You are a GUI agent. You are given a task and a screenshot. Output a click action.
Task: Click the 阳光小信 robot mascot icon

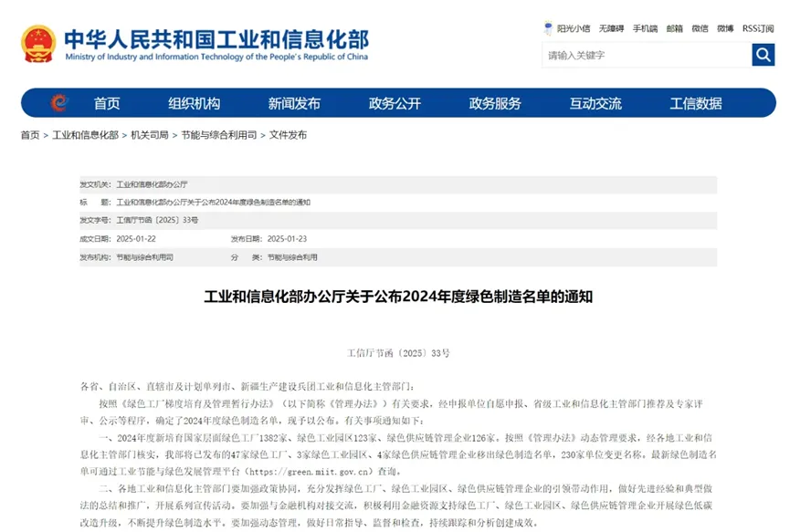coord(549,28)
